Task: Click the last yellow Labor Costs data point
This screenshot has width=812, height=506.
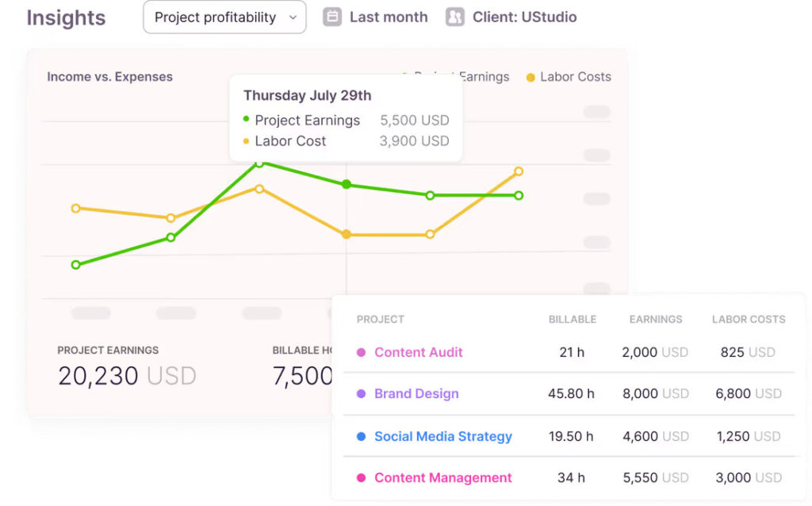Action: click(x=519, y=171)
